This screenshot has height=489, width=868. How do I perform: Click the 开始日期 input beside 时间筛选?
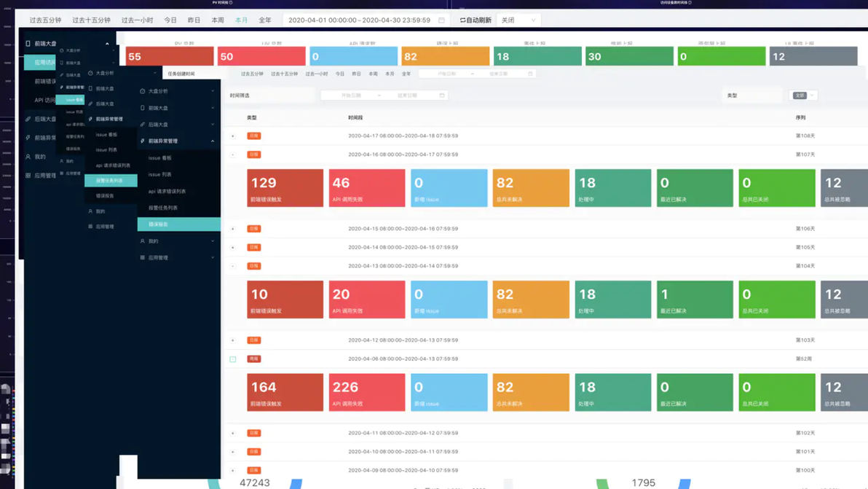tap(351, 95)
